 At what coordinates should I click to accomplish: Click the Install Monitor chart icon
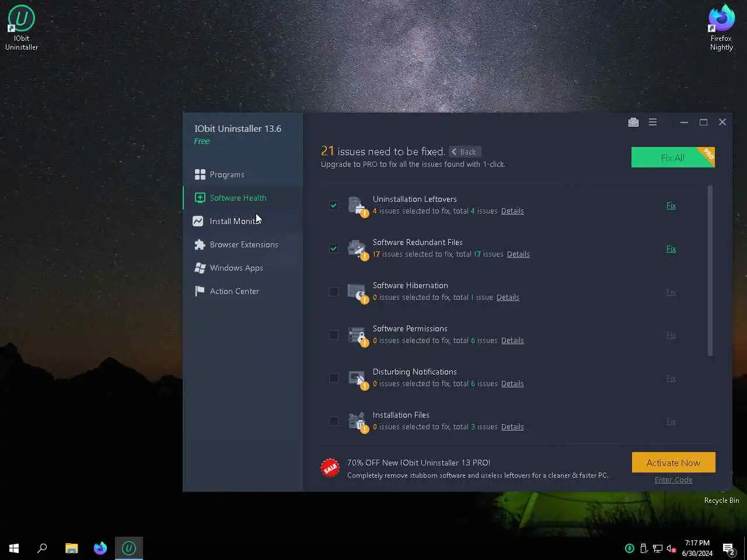coord(198,221)
